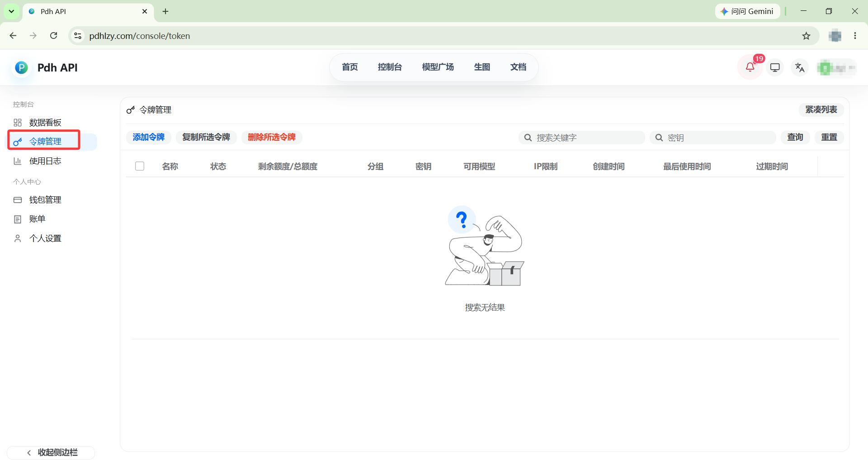The height and width of the screenshot is (466, 868).
Task: Click the Pdh API logo icon
Action: click(21, 67)
